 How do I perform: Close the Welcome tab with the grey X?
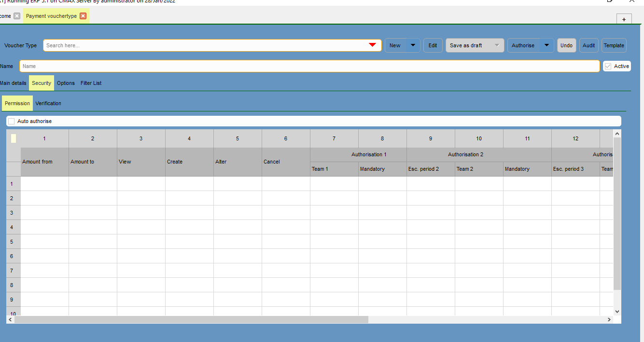tap(17, 16)
